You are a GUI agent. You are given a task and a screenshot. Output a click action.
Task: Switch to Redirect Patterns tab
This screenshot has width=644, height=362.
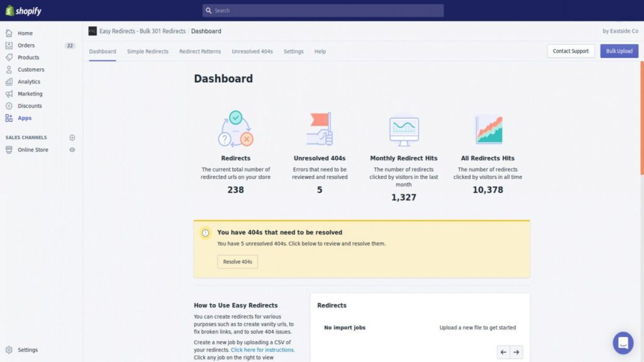tap(200, 52)
